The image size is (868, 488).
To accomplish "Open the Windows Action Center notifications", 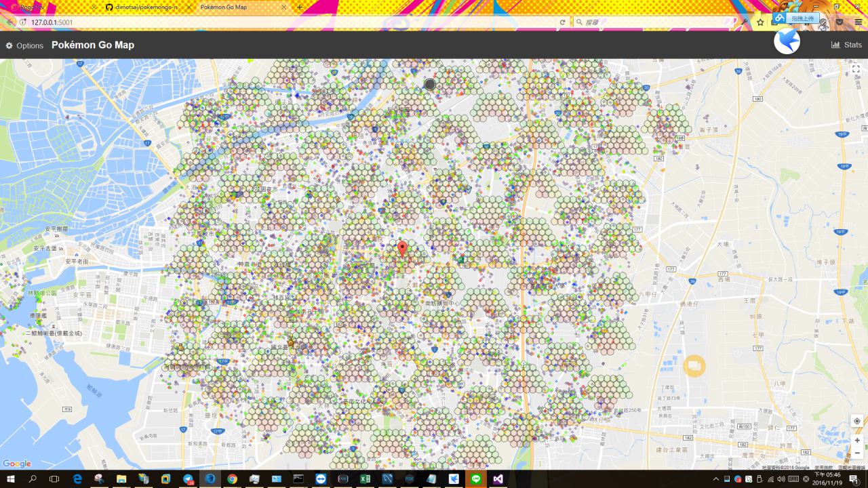I will pyautogui.click(x=856, y=479).
